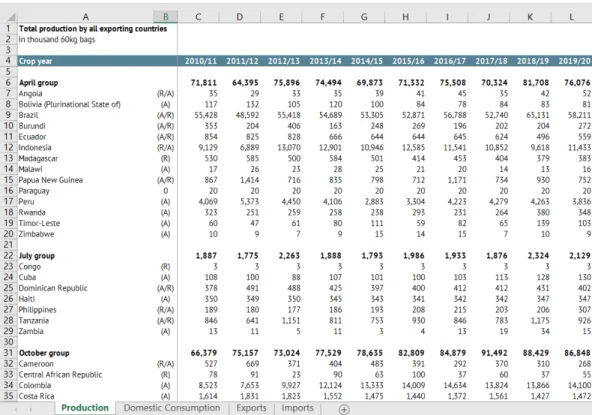Select row 22 header
Image resolution: width=592 pixels, height=415 pixels.
point(8,256)
